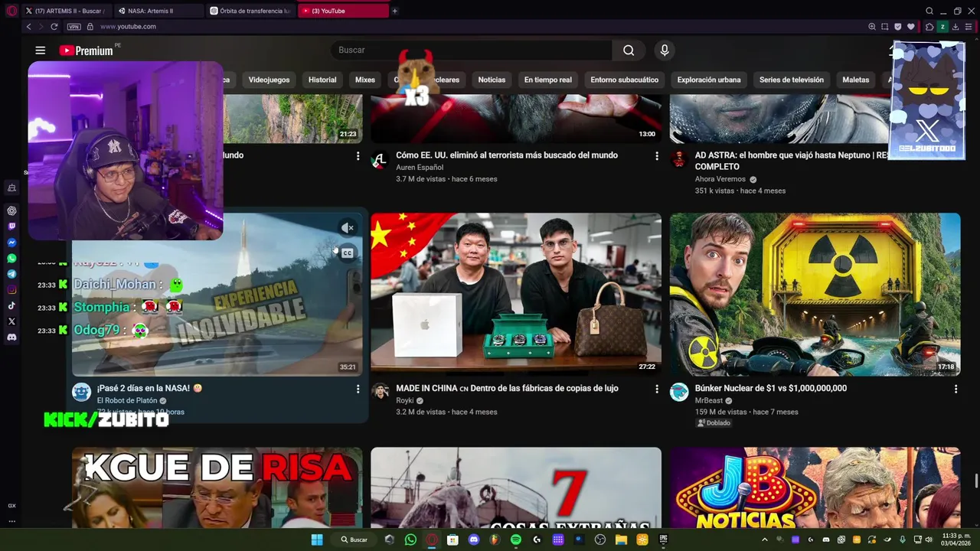This screenshot has width=980, height=551.
Task: Open Discord in the Opera sidebar
Action: click(11, 337)
